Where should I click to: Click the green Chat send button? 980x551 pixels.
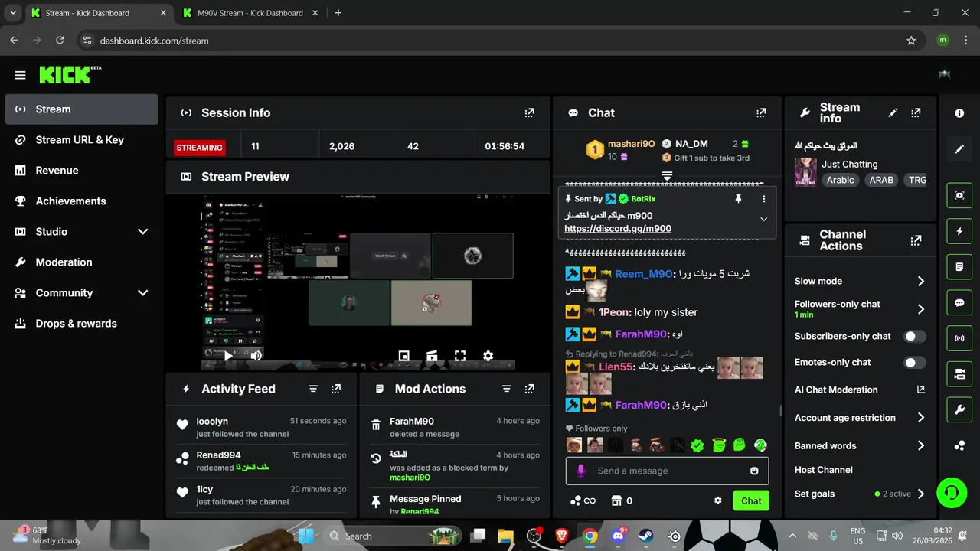tap(751, 500)
